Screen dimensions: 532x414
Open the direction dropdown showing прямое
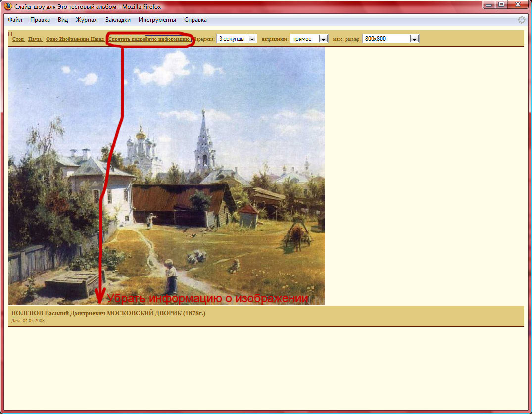pyautogui.click(x=309, y=39)
